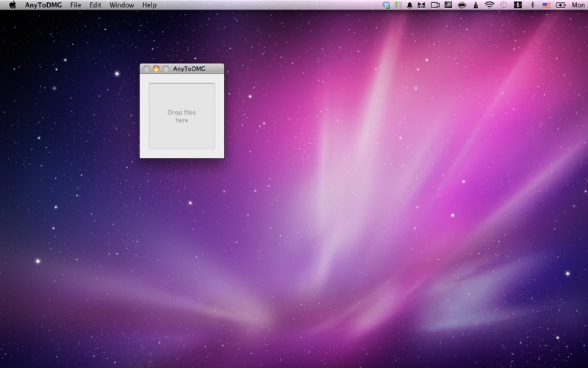Open the Apple menu

(12, 5)
